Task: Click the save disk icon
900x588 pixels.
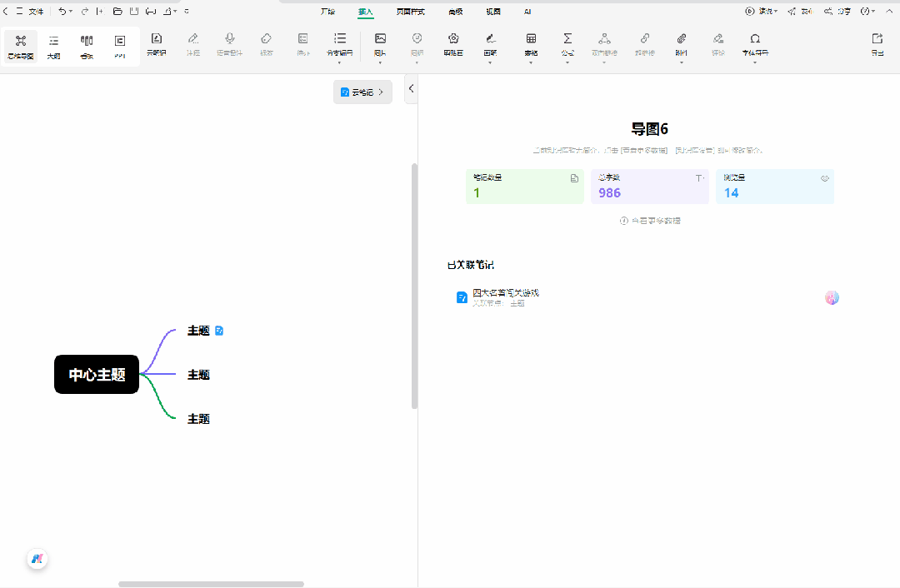Action: [x=133, y=11]
